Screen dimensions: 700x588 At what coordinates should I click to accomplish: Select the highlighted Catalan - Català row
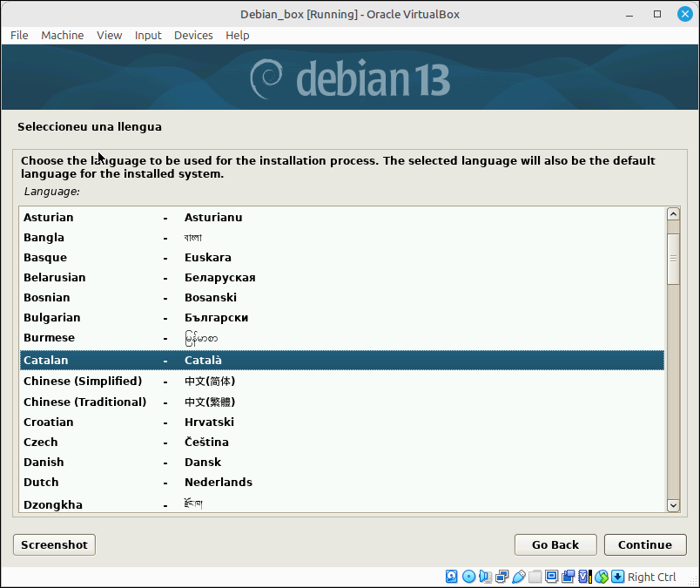[x=342, y=360]
